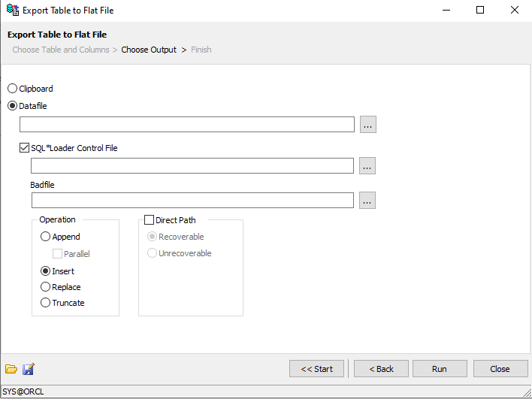Jump to Choose Table and Columns breadcrumb
Viewport: 532px width, 399px height.
[61, 50]
